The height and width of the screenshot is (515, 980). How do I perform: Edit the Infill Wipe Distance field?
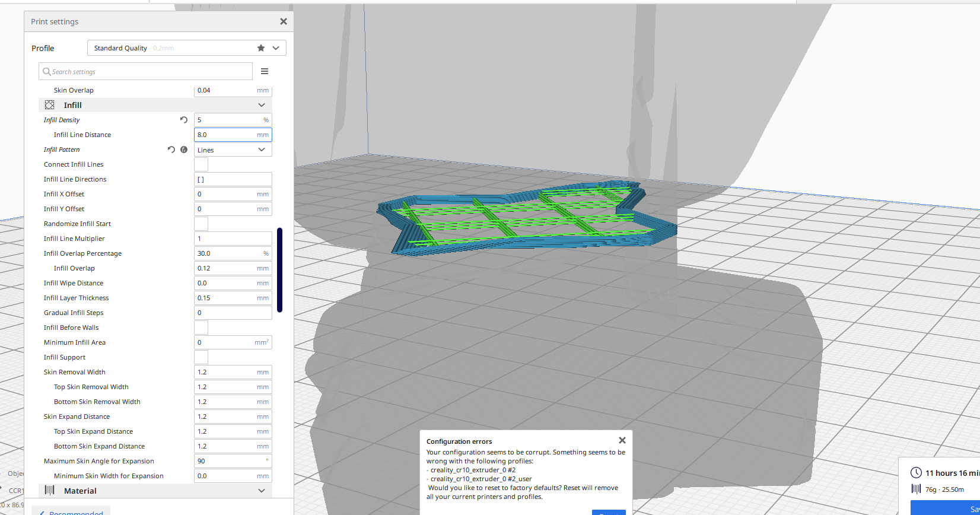[x=233, y=283]
